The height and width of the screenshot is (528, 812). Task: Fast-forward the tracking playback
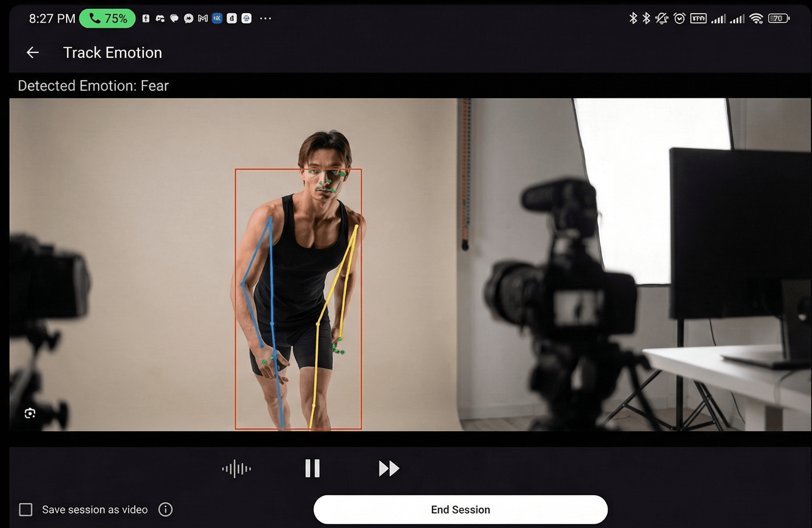click(x=389, y=469)
